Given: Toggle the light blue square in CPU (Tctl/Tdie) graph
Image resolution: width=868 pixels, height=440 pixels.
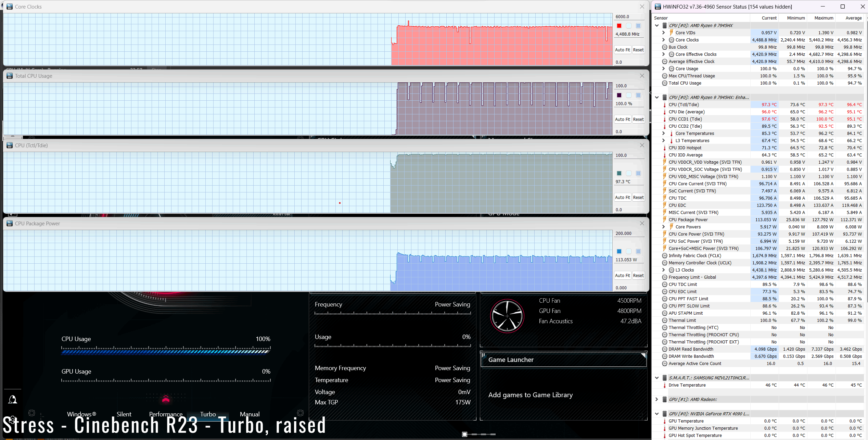Looking at the screenshot, I should 638,173.
